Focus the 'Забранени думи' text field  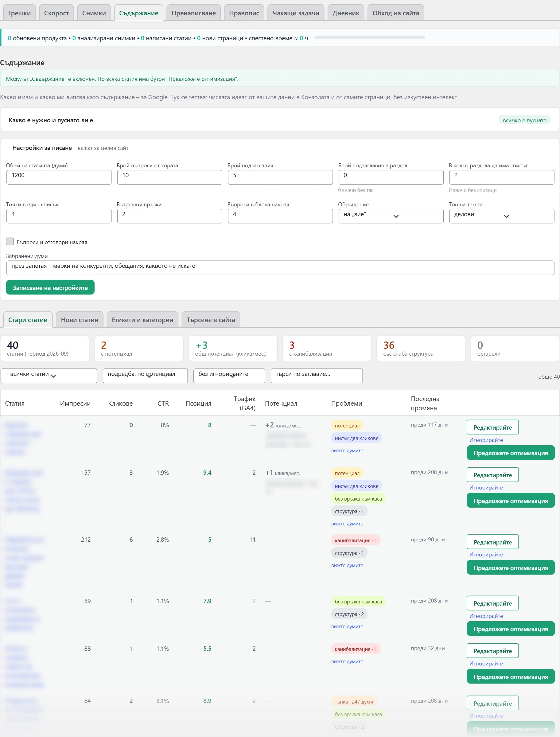coord(280,268)
